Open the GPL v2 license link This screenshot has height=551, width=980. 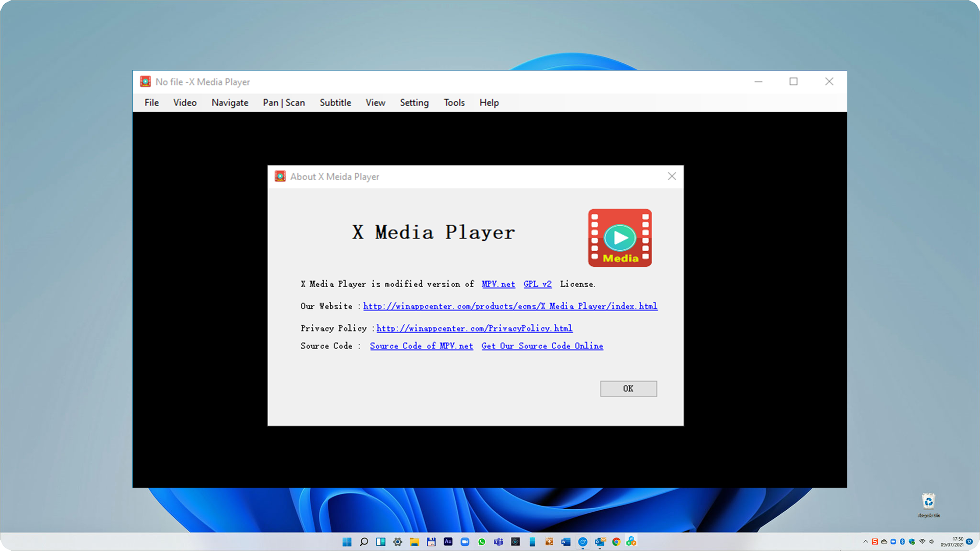click(537, 284)
